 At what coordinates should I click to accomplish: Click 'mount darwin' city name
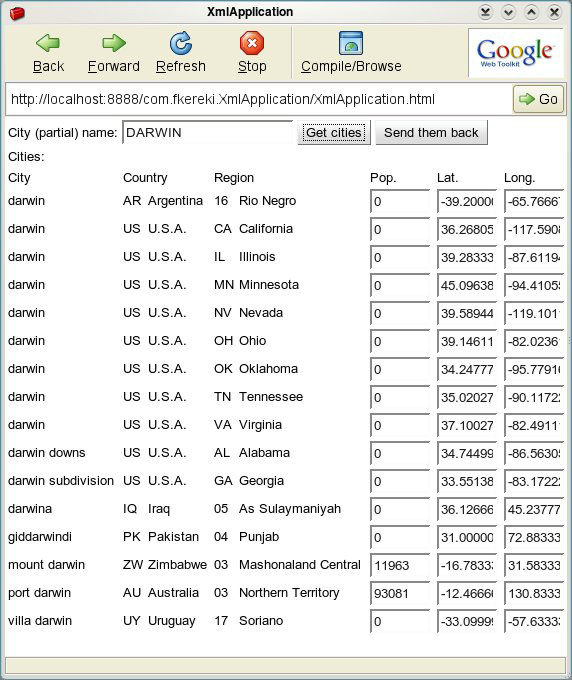(46, 565)
